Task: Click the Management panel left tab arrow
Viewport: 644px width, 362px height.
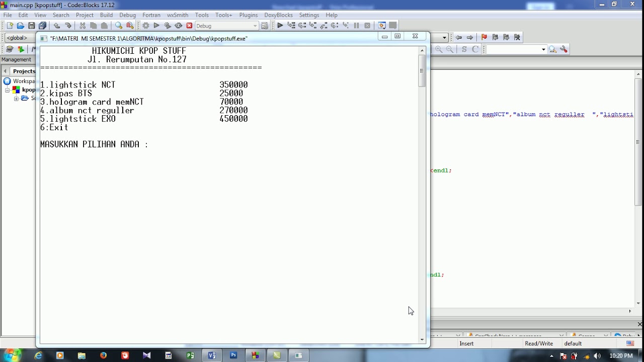Action: pyautogui.click(x=6, y=71)
